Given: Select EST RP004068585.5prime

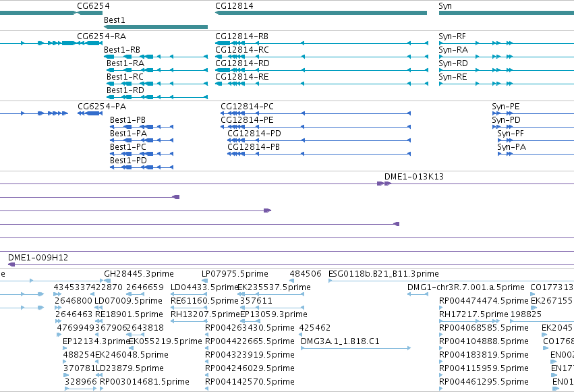Looking at the screenshot, I should (x=484, y=328).
